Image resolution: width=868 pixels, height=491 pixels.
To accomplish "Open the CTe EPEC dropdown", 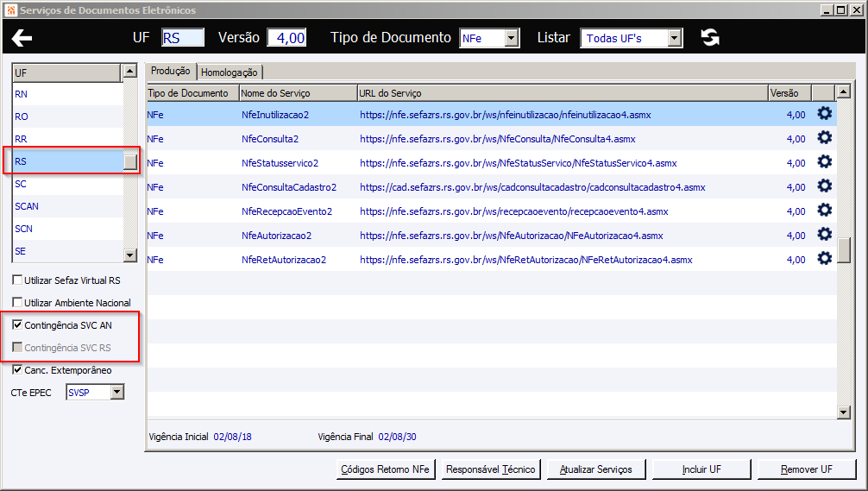I will coord(116,393).
